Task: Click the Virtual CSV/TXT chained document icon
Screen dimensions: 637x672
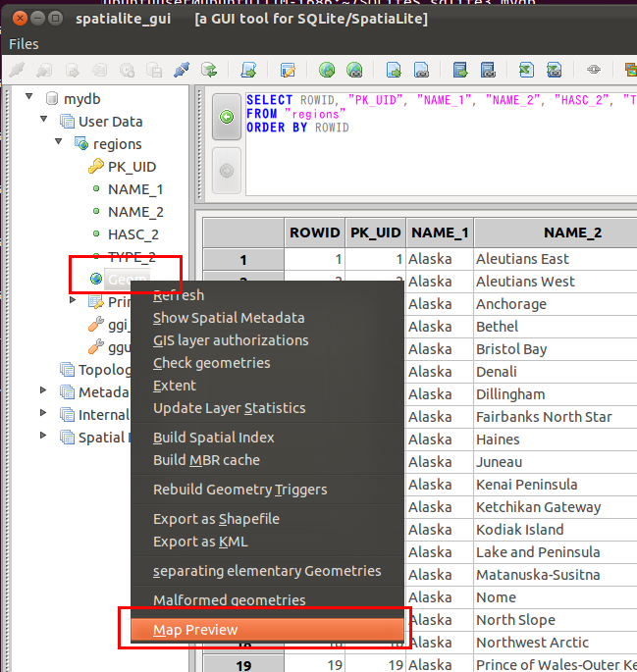Action: tap(421, 70)
